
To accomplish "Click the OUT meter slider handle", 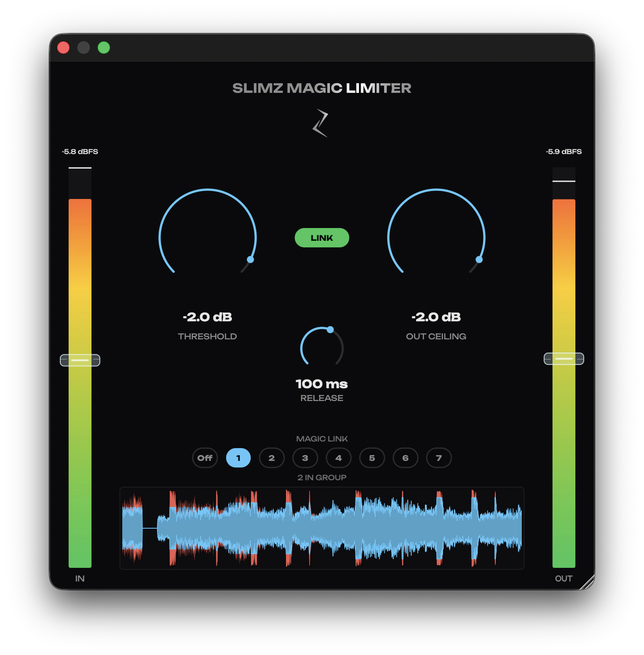I will point(564,359).
